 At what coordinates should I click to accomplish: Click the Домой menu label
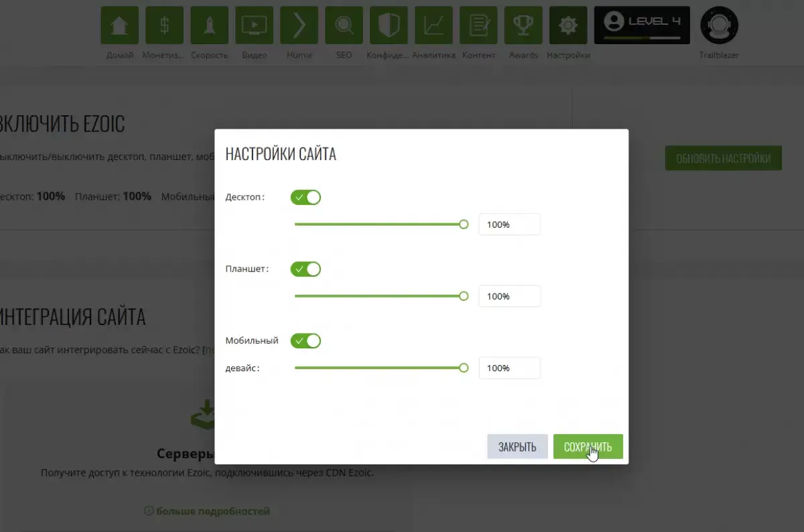[x=120, y=55]
